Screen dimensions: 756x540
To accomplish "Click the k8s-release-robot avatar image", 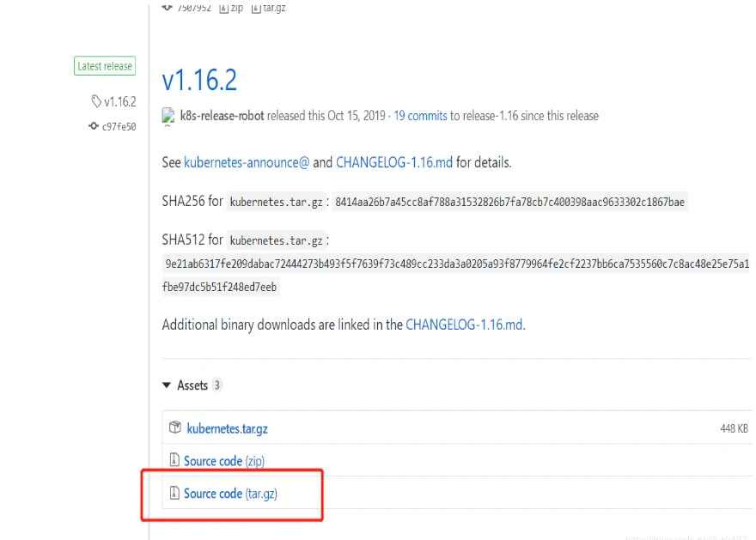I will tap(168, 116).
